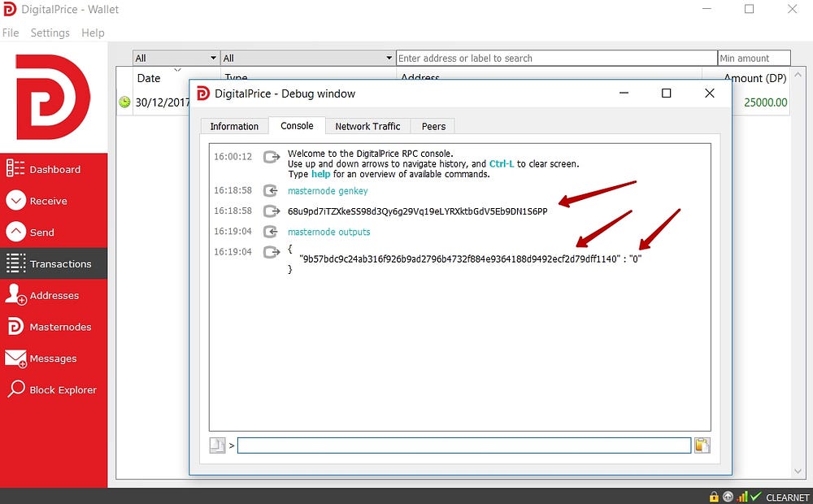Open the date range All dropdown
813x504 pixels.
pyautogui.click(x=176, y=58)
